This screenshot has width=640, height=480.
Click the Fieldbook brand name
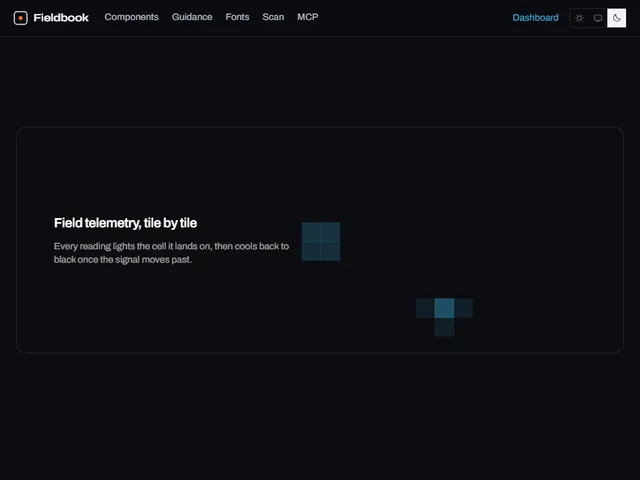61,18
